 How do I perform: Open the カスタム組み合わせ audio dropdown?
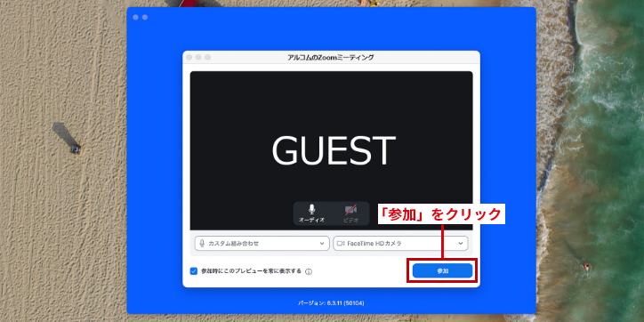(262, 243)
